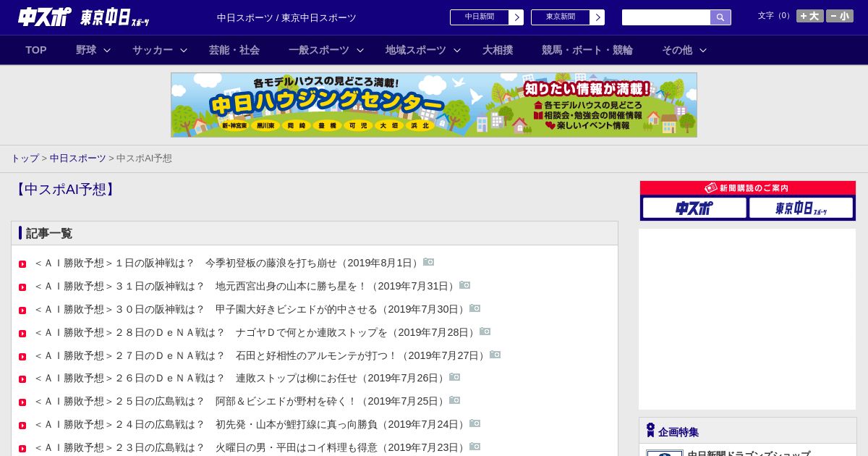Click トップ breadcrumb link

25,158
